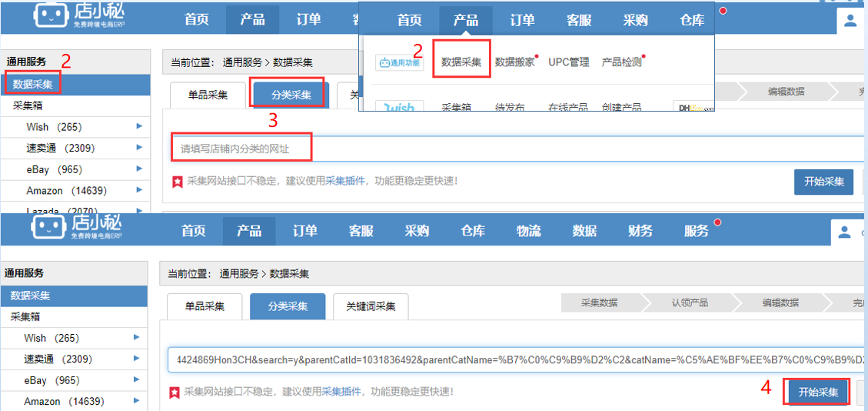868x411 pixels.
Task: Click the red bookmark icon under the URL-filled field
Action: [x=175, y=393]
